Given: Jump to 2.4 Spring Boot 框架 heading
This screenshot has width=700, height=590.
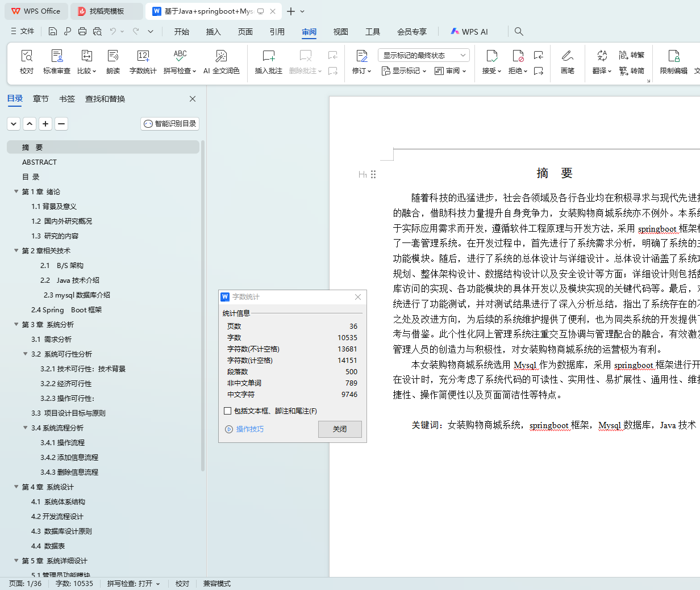Looking at the screenshot, I should (x=66, y=309).
